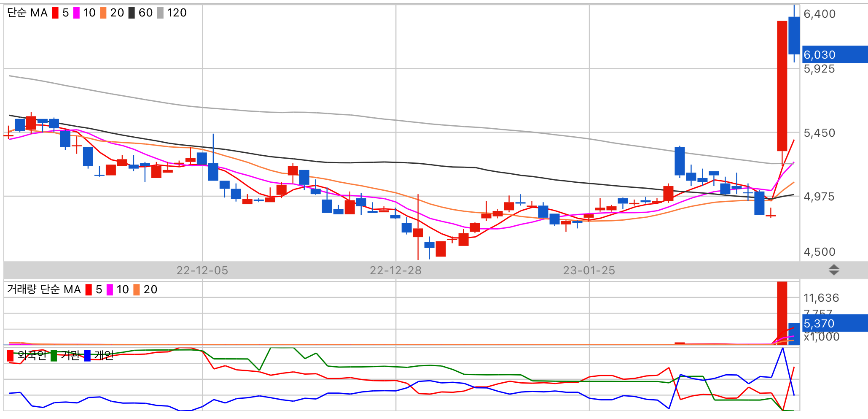Click the 6,400 price axis label
Viewport: 868px width, 419px height.
click(x=820, y=14)
